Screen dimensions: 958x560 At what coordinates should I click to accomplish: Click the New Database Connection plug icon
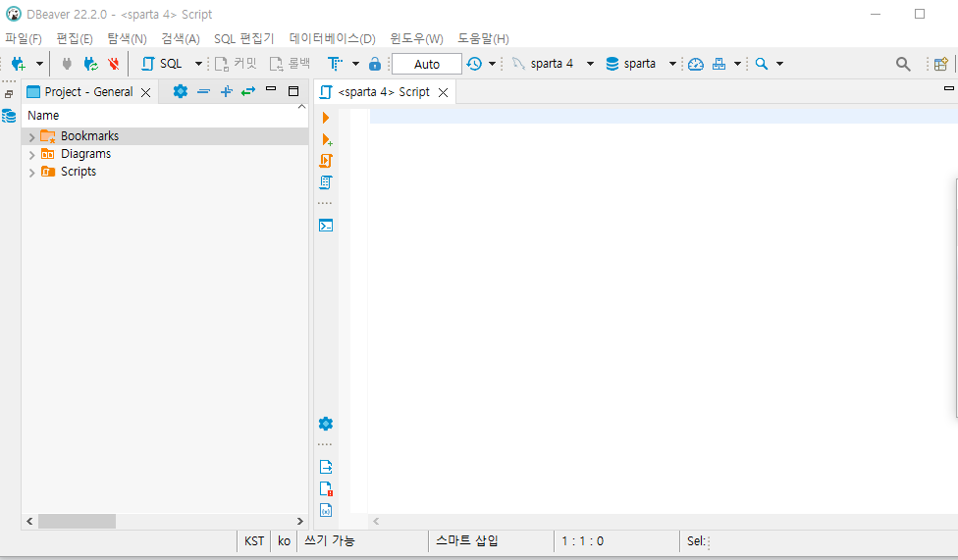tap(19, 64)
